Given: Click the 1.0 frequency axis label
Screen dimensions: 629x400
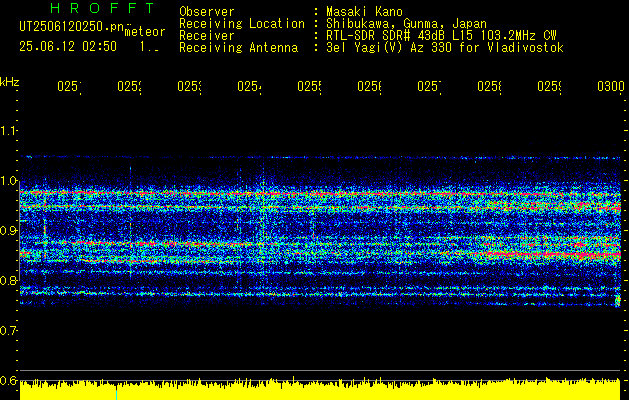Looking at the screenshot, I should coord(9,181).
